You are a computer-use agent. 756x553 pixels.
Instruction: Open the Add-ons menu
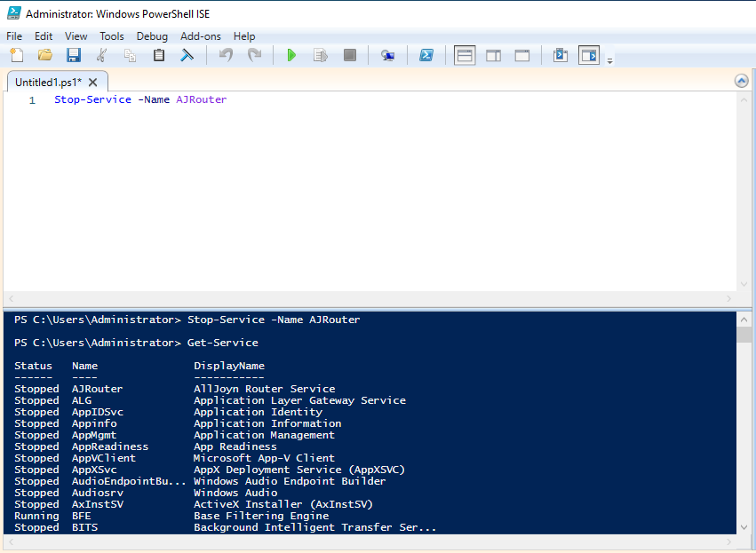point(201,36)
